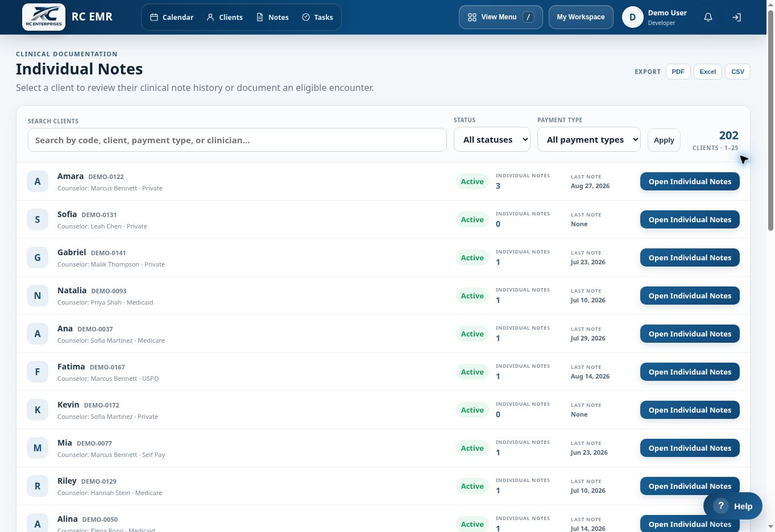Click Counselor: Malik Thompson · Private text
Image resolution: width=775 pixels, height=532 pixels.
pyautogui.click(x=111, y=264)
